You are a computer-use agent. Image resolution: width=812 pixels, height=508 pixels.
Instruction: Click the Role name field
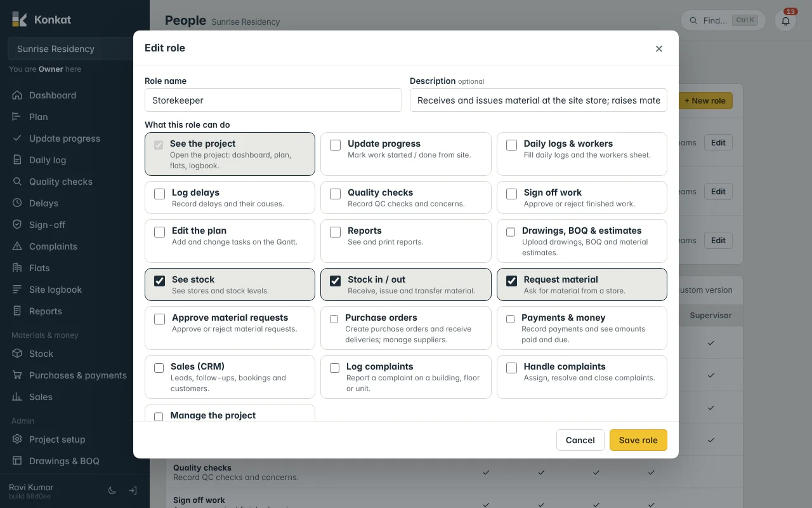coord(273,100)
